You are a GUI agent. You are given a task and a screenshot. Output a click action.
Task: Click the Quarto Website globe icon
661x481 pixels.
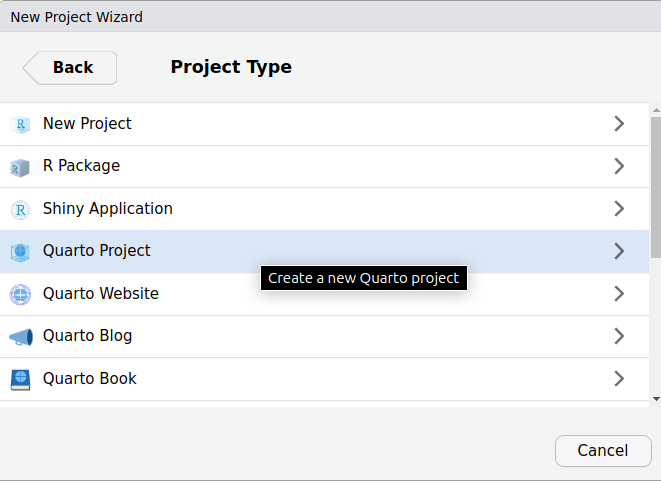(20, 295)
